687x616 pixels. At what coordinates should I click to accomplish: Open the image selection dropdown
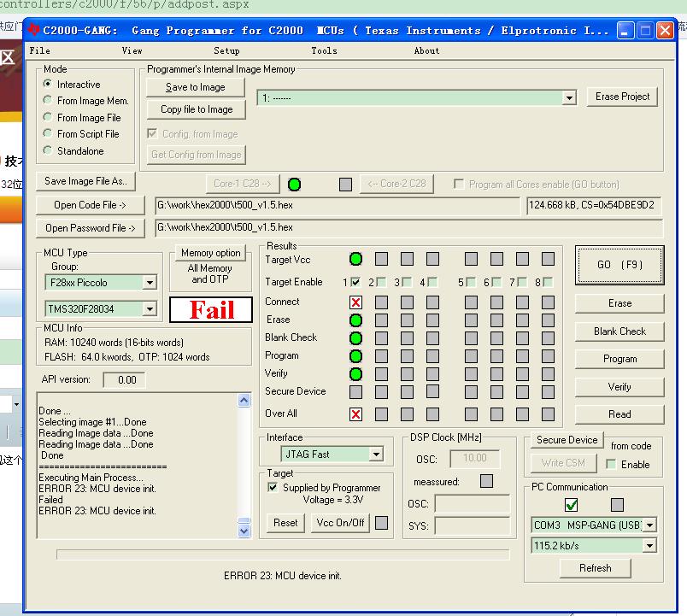tap(569, 97)
